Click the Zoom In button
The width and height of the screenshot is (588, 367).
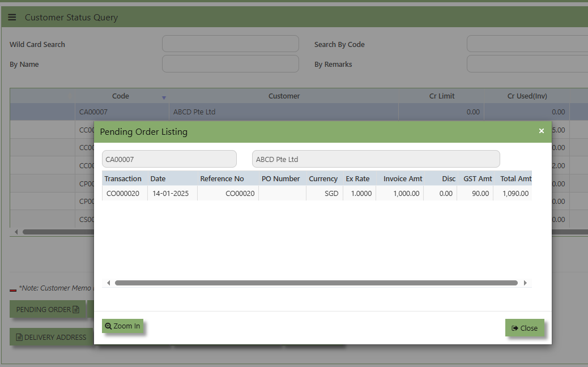point(122,326)
